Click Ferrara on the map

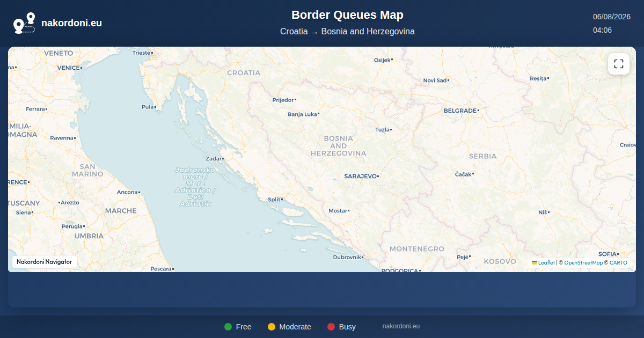(35, 109)
